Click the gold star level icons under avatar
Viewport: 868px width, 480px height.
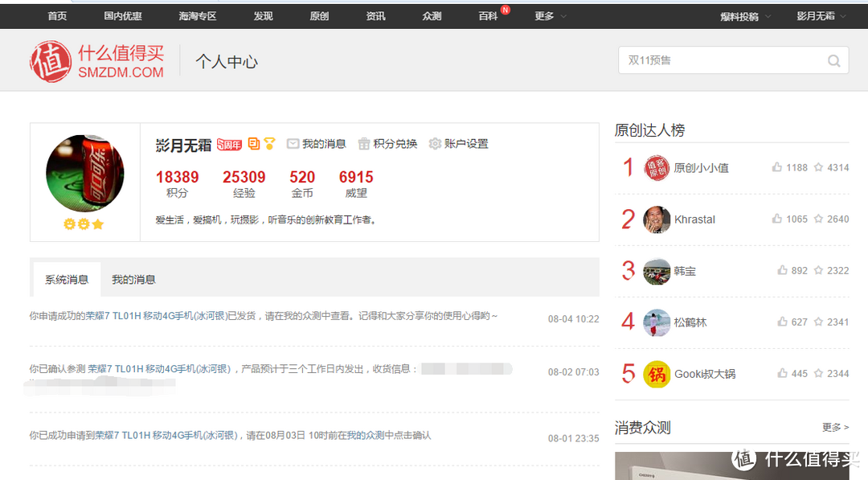[84, 224]
